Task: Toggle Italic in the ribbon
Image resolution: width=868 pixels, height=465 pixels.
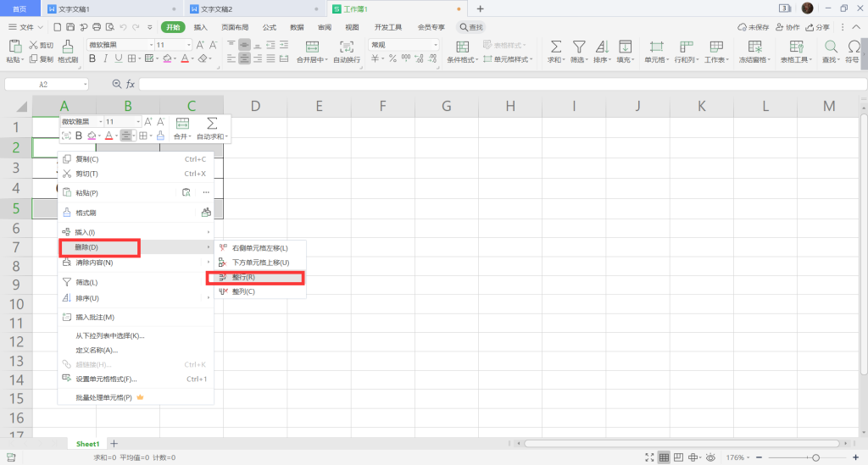Action: [105, 58]
